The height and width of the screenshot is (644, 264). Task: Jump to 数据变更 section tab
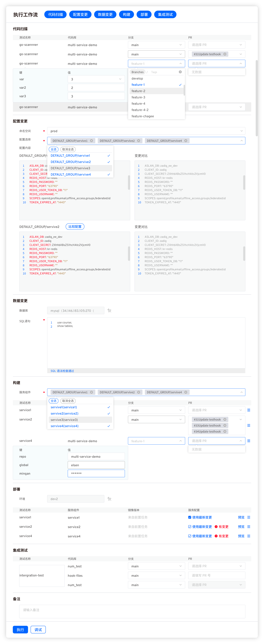coord(105,15)
